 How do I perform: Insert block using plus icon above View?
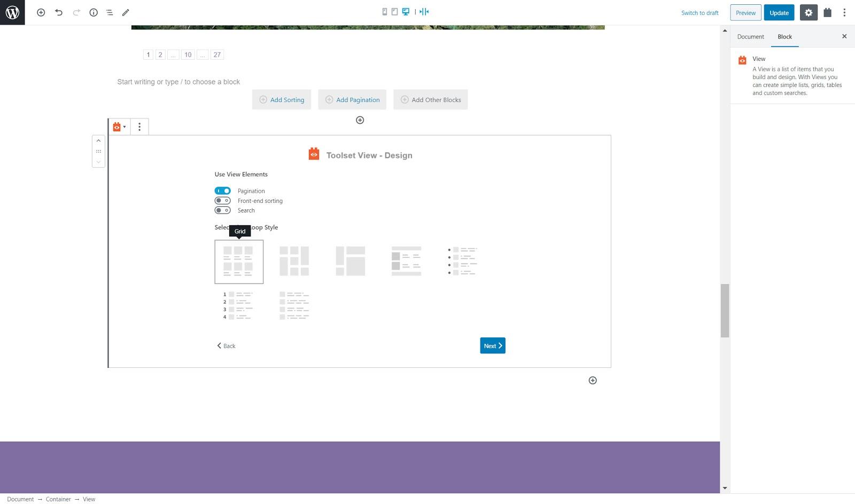pyautogui.click(x=360, y=120)
